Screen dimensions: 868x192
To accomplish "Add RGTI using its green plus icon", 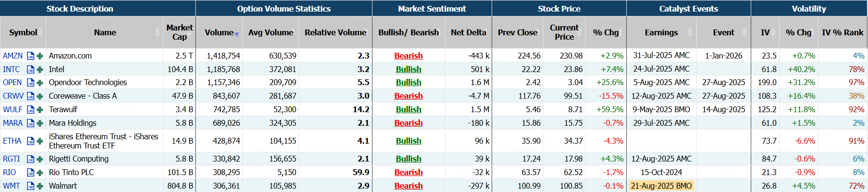I will coord(40,159).
